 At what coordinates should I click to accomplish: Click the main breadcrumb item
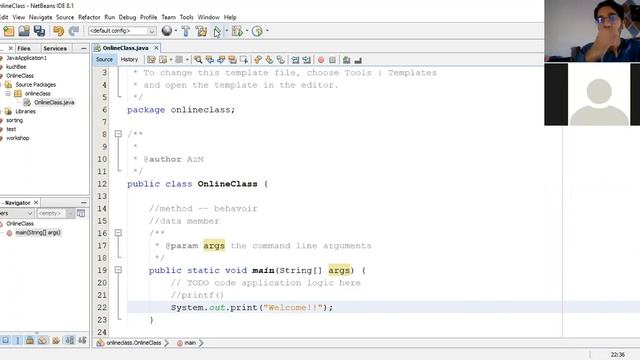190,343
